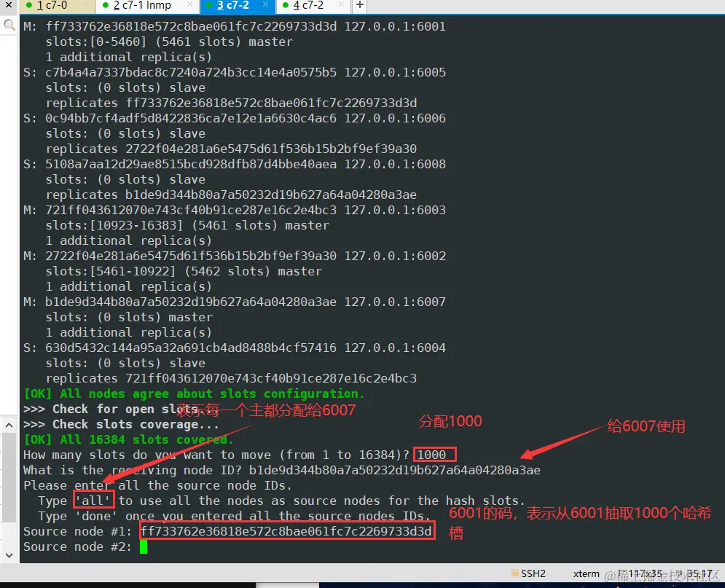The width and height of the screenshot is (725, 588).
Task: Click "[OK] All nodes agree about slots configuration."
Action: pyautogui.click(x=195, y=394)
